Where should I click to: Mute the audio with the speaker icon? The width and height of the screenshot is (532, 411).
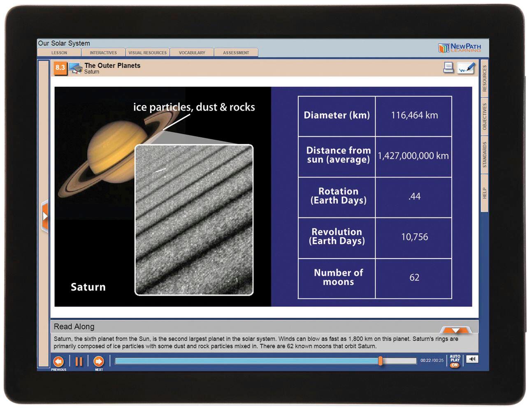472,359
